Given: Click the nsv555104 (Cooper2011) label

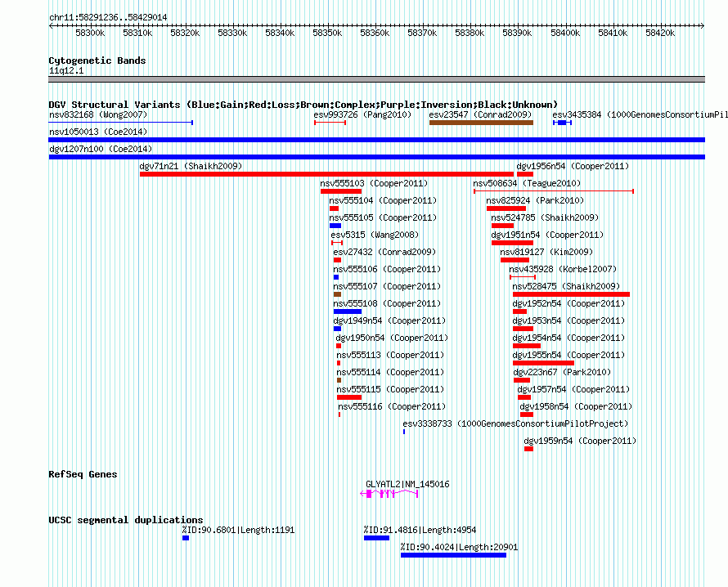Looking at the screenshot, I should coord(383,200).
